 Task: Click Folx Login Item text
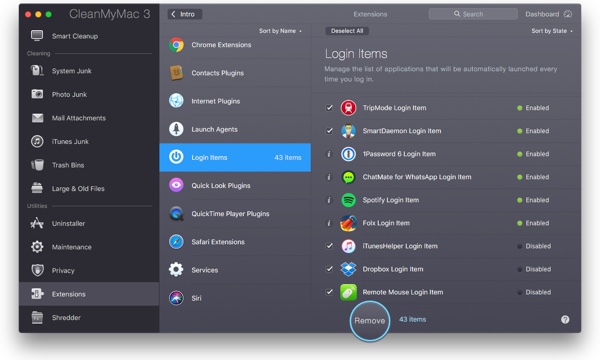386,223
